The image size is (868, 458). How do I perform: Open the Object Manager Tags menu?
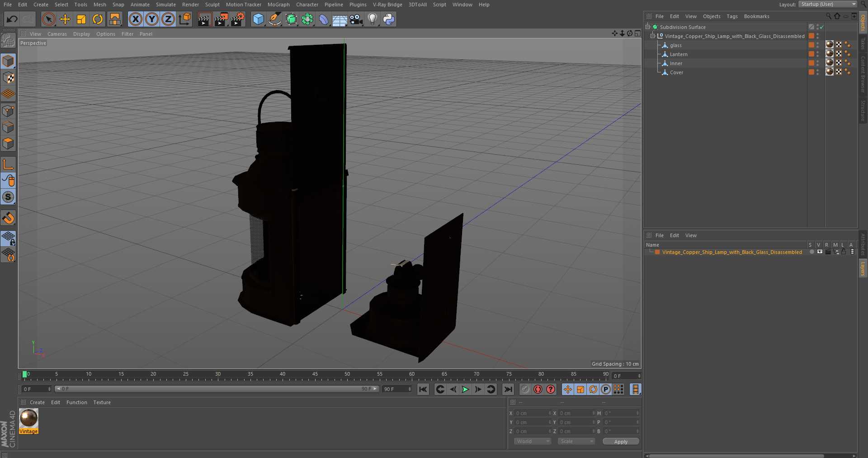pyautogui.click(x=732, y=16)
